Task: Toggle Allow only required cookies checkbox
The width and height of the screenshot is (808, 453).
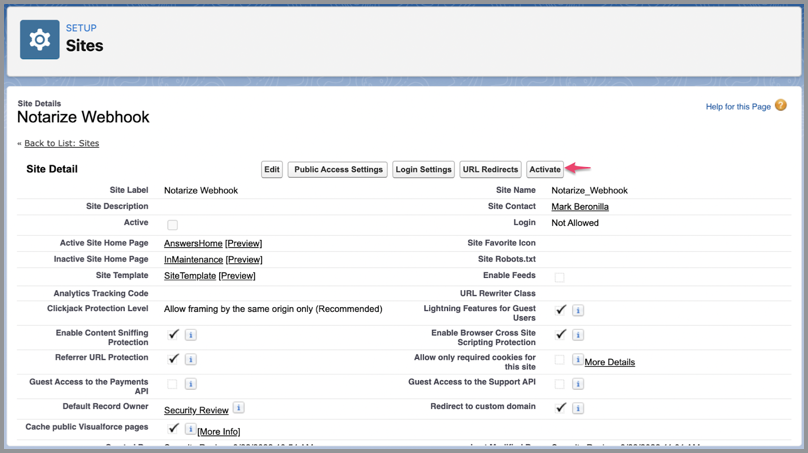Action: (559, 360)
